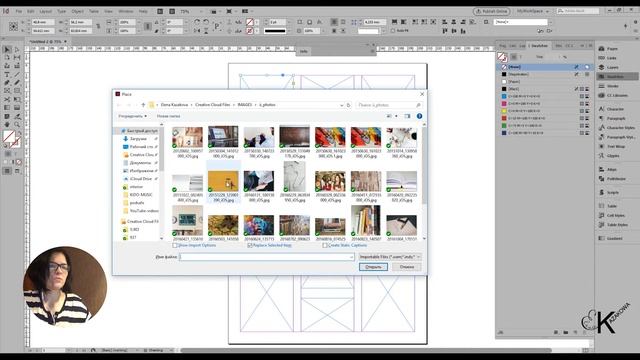The image size is (640, 360).
Task: Open the view options dropdown arrow
Action: tap(396, 116)
